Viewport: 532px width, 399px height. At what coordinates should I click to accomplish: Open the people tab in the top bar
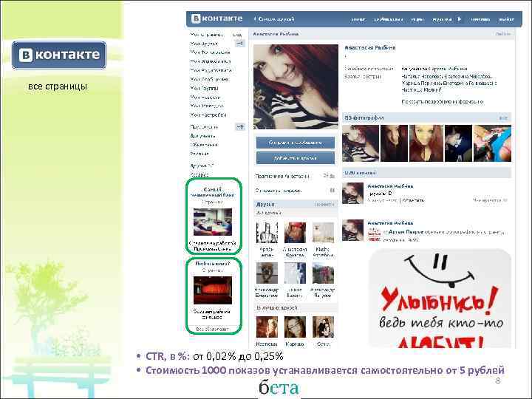358,19
